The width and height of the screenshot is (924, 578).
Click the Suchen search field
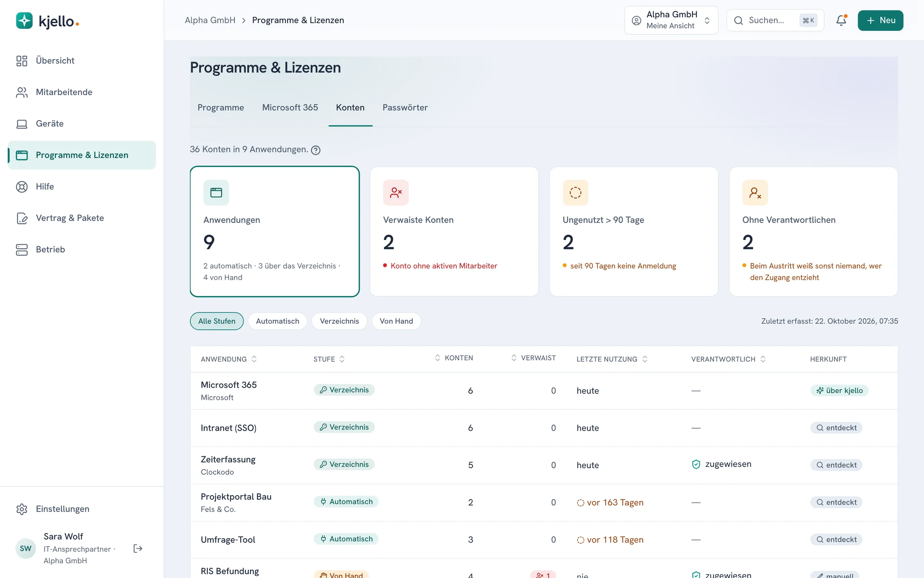pyautogui.click(x=775, y=20)
